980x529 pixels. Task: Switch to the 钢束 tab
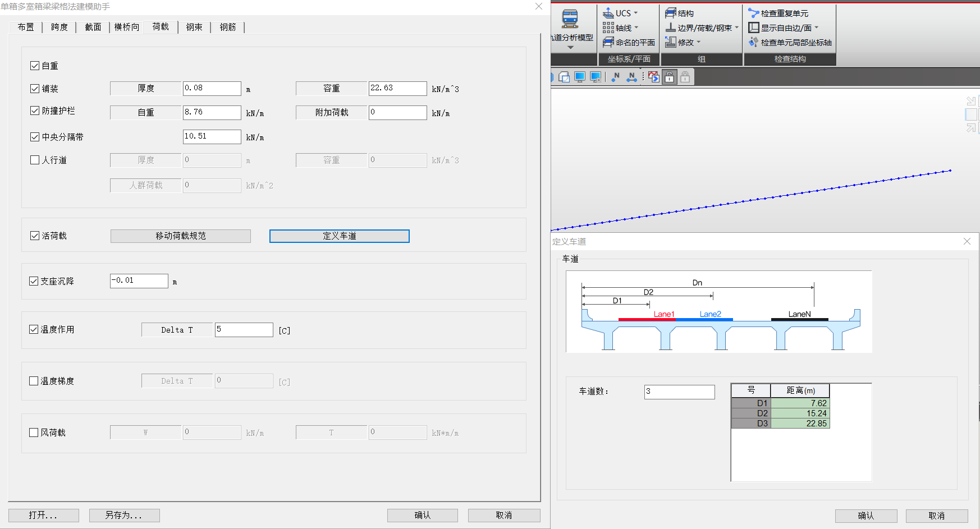point(194,27)
